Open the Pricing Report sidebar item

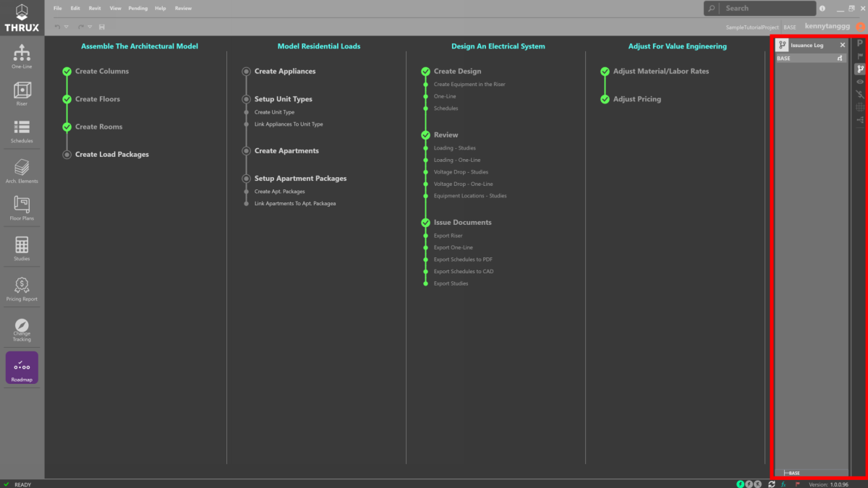22,289
